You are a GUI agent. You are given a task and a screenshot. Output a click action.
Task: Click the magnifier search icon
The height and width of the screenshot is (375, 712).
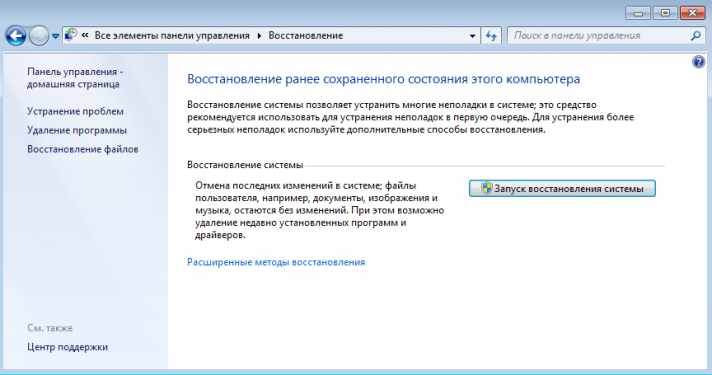click(696, 35)
